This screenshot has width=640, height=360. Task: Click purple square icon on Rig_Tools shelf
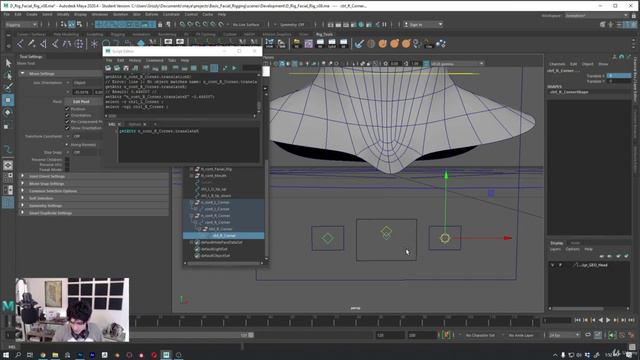[x=309, y=44]
